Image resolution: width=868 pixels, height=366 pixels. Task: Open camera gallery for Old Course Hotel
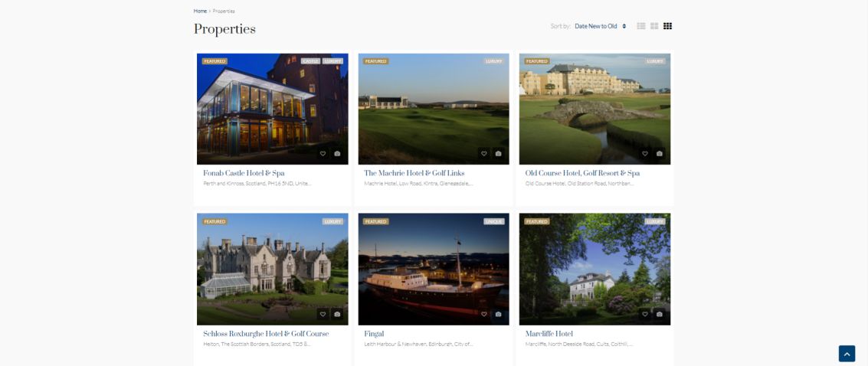660,154
